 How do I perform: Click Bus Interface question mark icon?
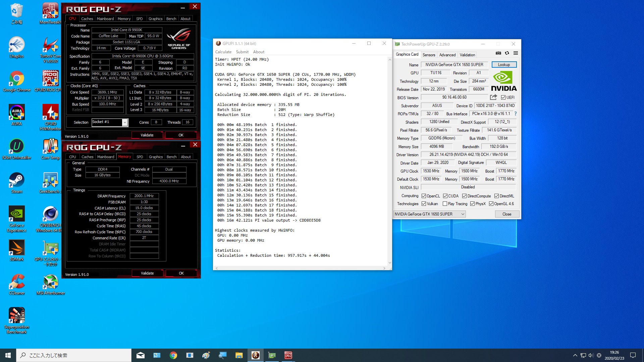coord(516,114)
